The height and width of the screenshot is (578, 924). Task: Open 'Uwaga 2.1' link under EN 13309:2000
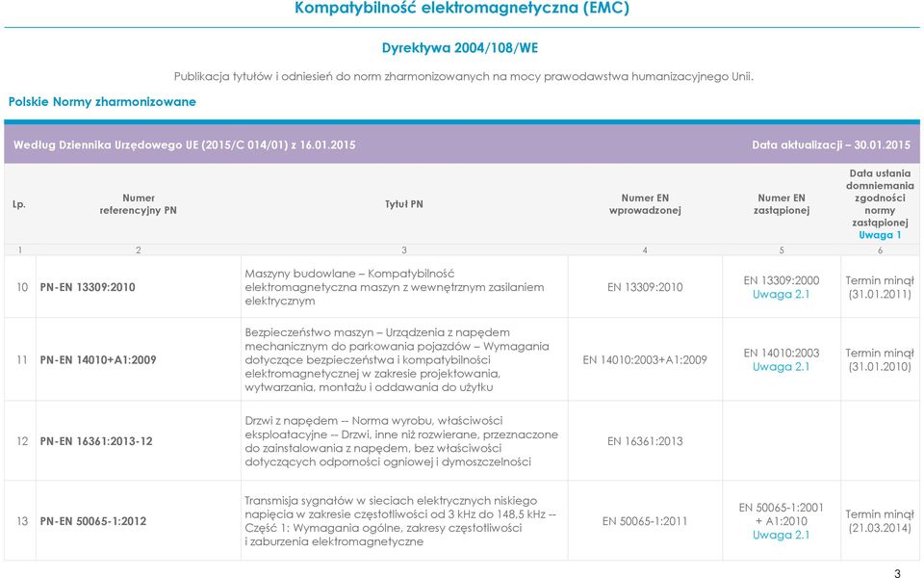781,294
